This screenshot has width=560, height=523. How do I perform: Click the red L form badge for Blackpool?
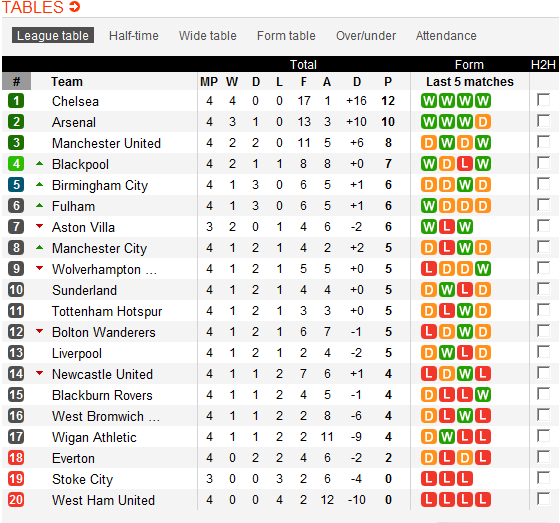pos(465,164)
